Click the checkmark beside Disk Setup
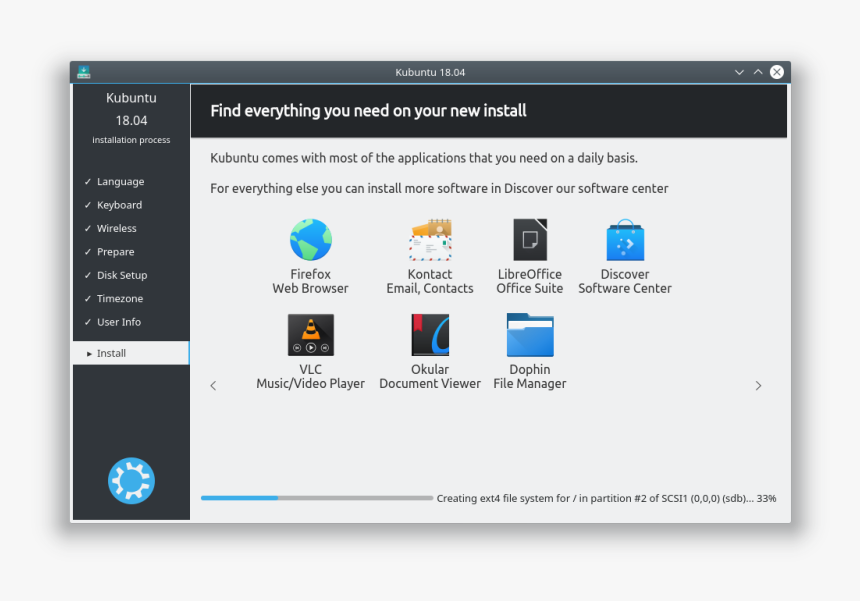Screen dimensions: 860x601 (88, 275)
